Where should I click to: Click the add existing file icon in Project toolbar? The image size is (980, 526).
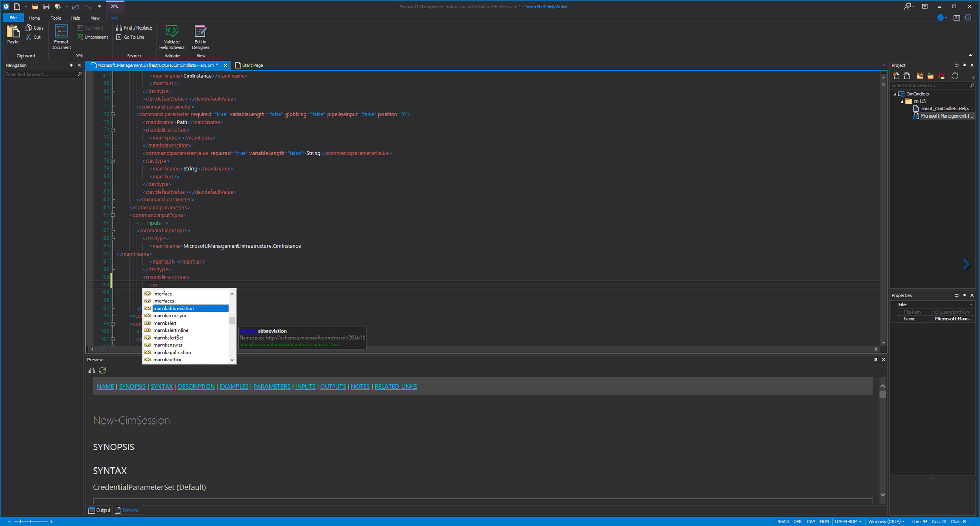tap(907, 76)
